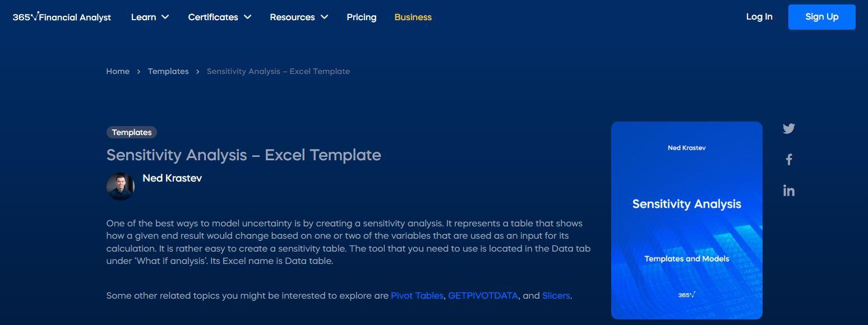The height and width of the screenshot is (325, 868).
Task: Click the Sign Up button
Action: (821, 17)
